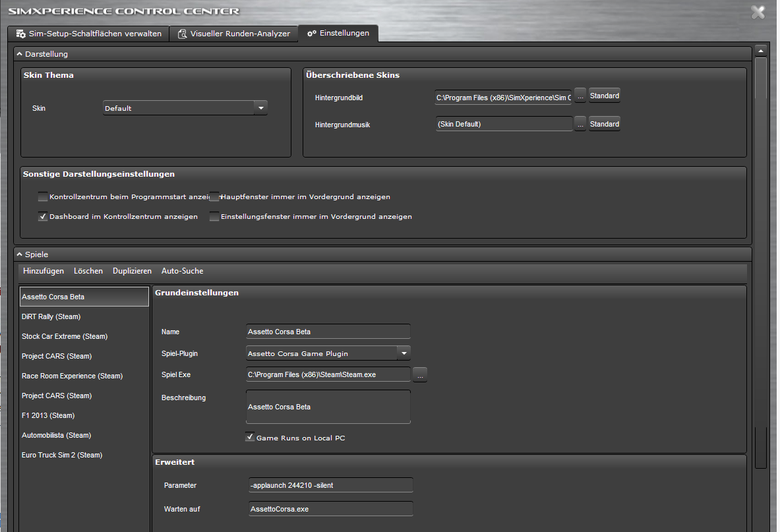This screenshot has height=532, width=780.
Task: Select Automobilista (Steam) entry
Action: (x=84, y=435)
